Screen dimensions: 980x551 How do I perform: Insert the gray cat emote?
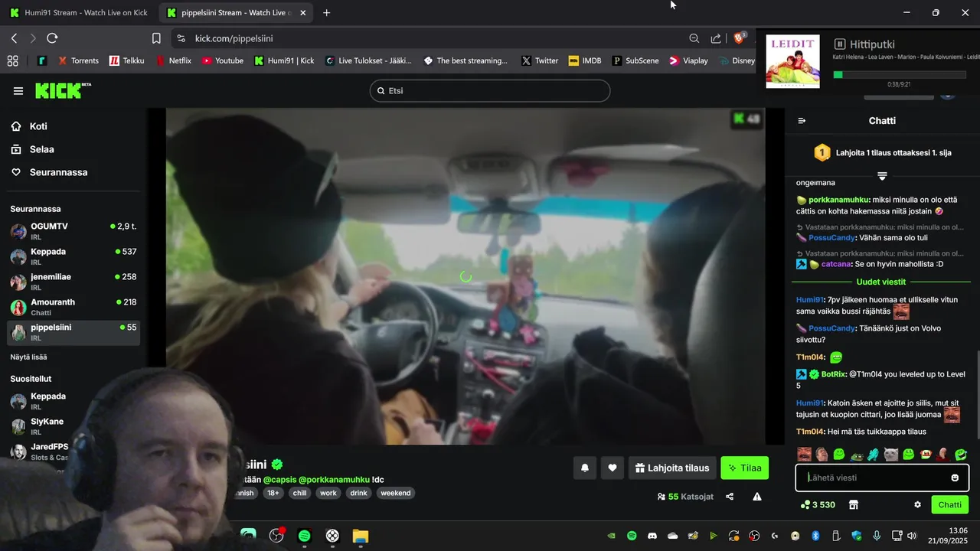890,455
